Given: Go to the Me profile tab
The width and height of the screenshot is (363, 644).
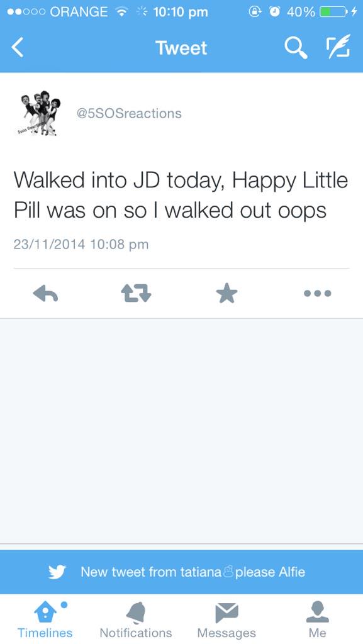Looking at the screenshot, I should 318,619.
